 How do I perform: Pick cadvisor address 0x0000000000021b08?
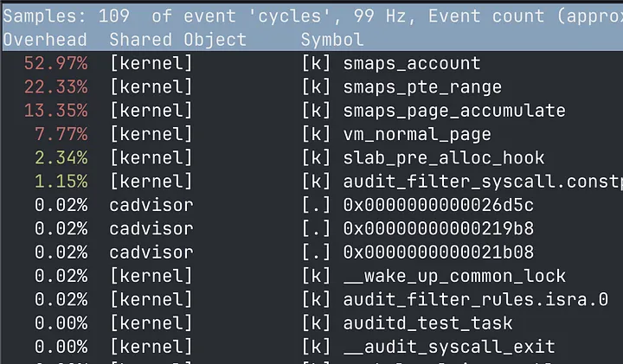click(x=438, y=252)
